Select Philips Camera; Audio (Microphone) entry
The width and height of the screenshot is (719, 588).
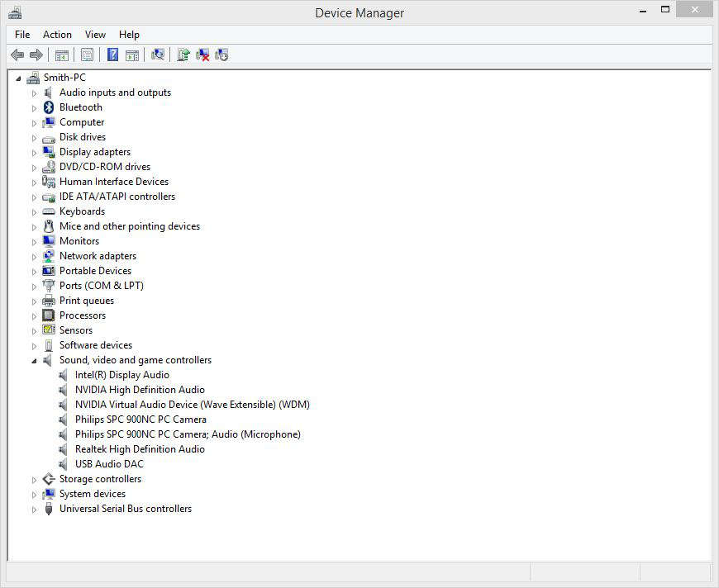(x=188, y=434)
